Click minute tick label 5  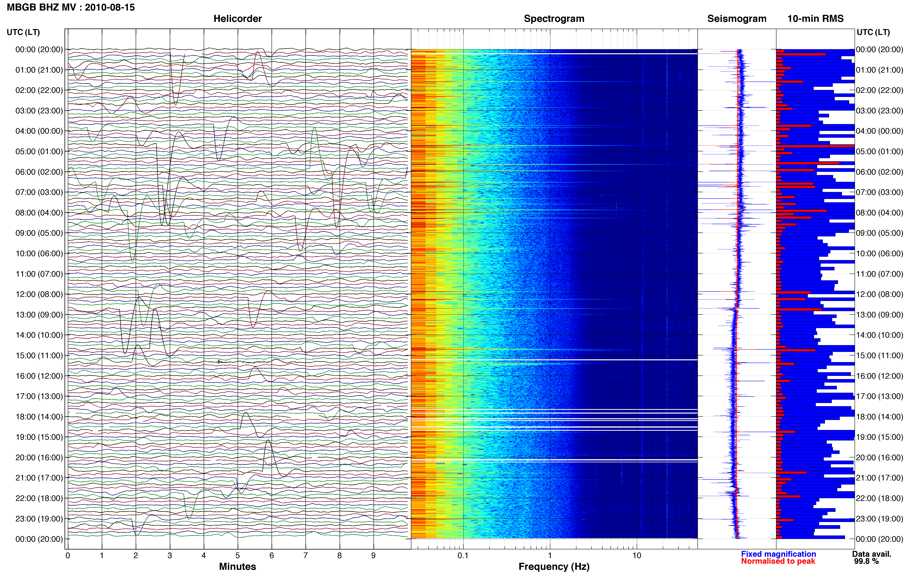point(238,555)
